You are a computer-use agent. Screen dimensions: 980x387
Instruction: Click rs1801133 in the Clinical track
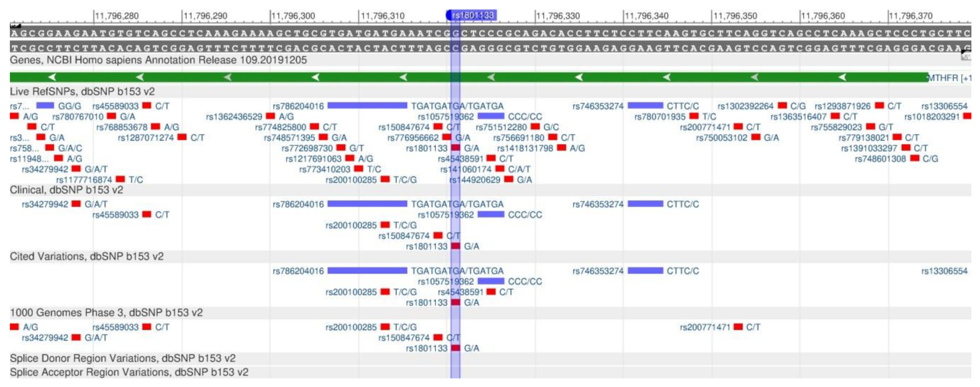tap(455, 246)
